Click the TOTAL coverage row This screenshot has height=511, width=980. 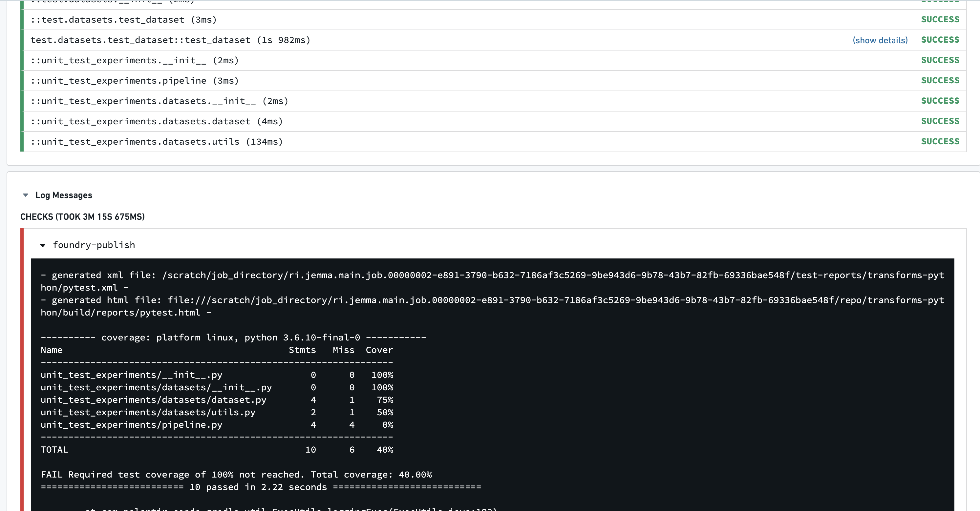217,450
